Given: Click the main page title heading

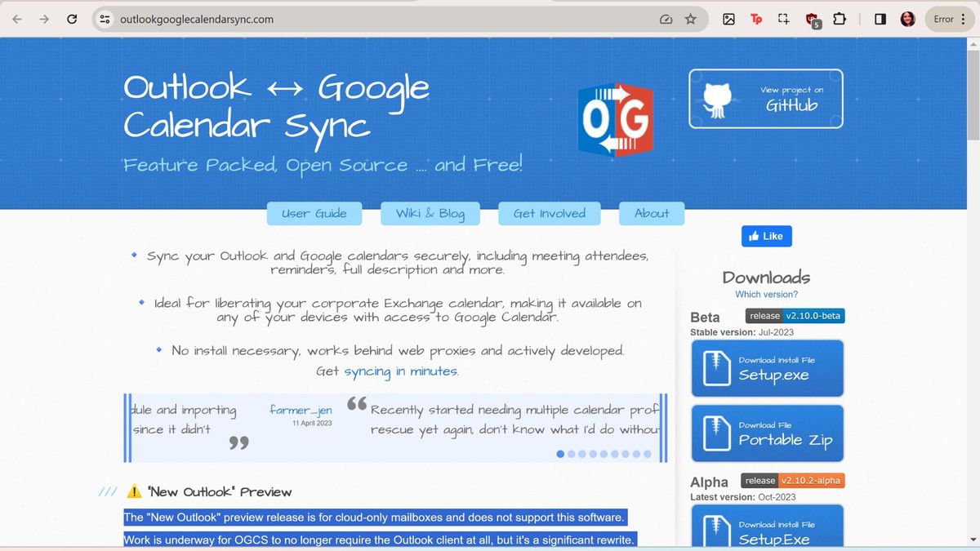Looking at the screenshot, I should pyautogui.click(x=277, y=106).
